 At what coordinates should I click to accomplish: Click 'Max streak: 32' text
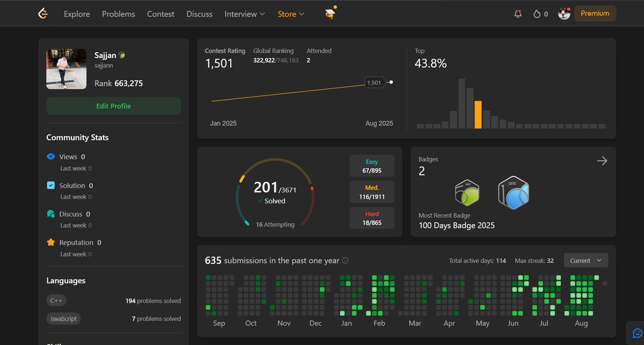(534, 261)
